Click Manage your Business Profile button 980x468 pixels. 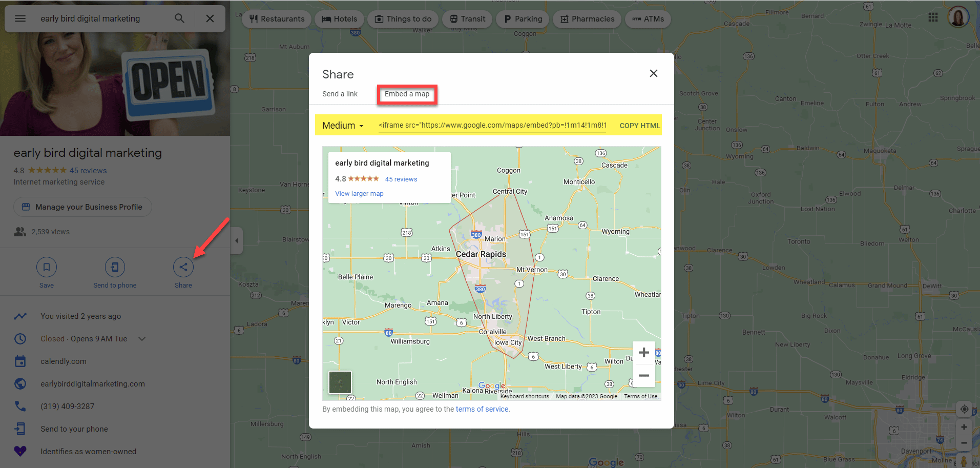coord(82,207)
